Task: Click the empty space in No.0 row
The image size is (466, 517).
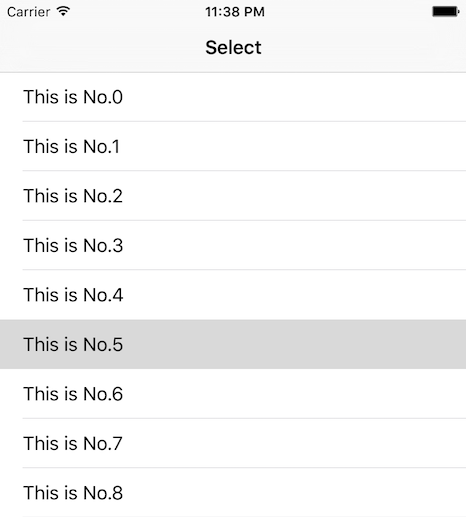Action: tap(293, 97)
